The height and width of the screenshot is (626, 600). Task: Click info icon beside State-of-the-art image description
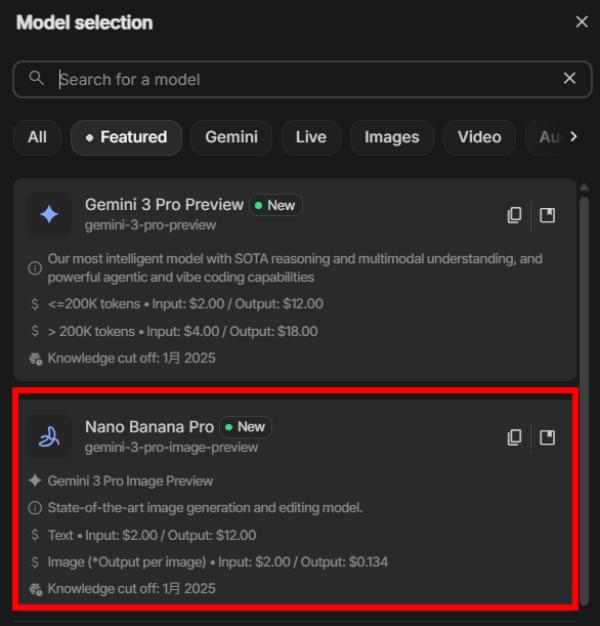(35, 508)
